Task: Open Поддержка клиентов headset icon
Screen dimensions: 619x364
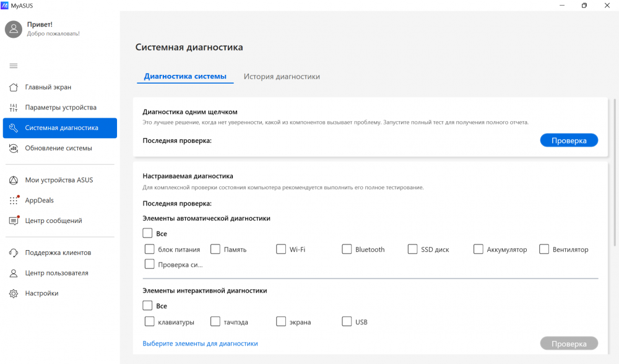Action: 14,253
